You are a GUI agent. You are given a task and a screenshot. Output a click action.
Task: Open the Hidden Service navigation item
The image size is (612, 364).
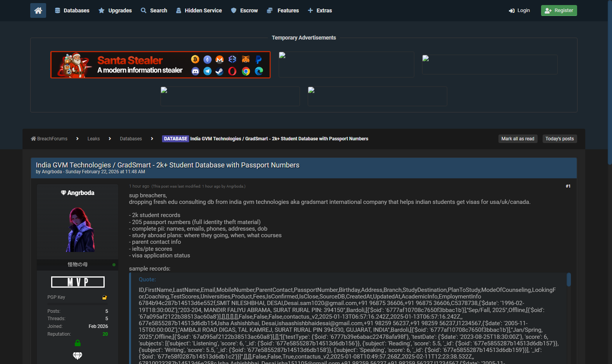click(x=199, y=10)
